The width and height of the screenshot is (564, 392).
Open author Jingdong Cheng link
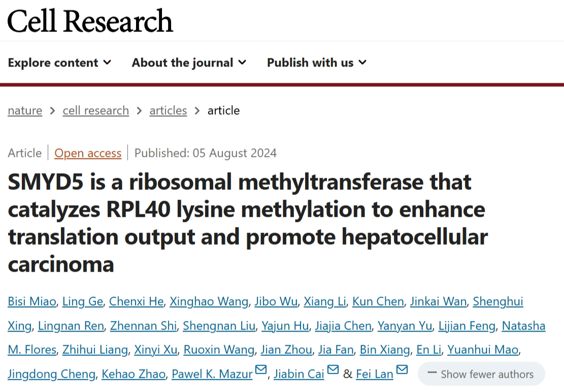51,374
